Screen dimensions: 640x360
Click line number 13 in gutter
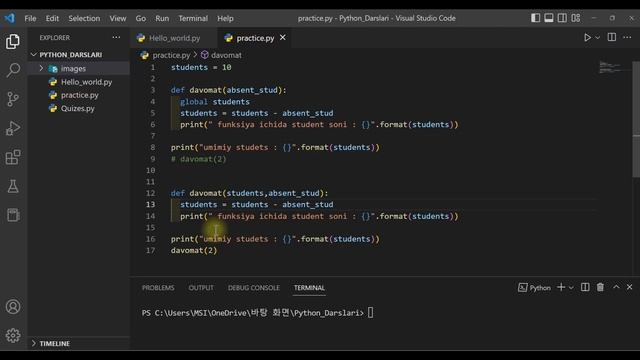point(151,204)
